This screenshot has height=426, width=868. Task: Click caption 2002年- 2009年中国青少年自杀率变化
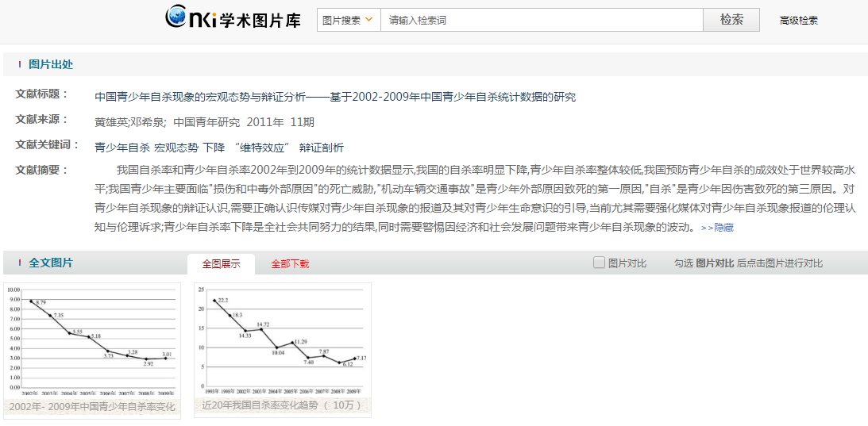click(92, 407)
